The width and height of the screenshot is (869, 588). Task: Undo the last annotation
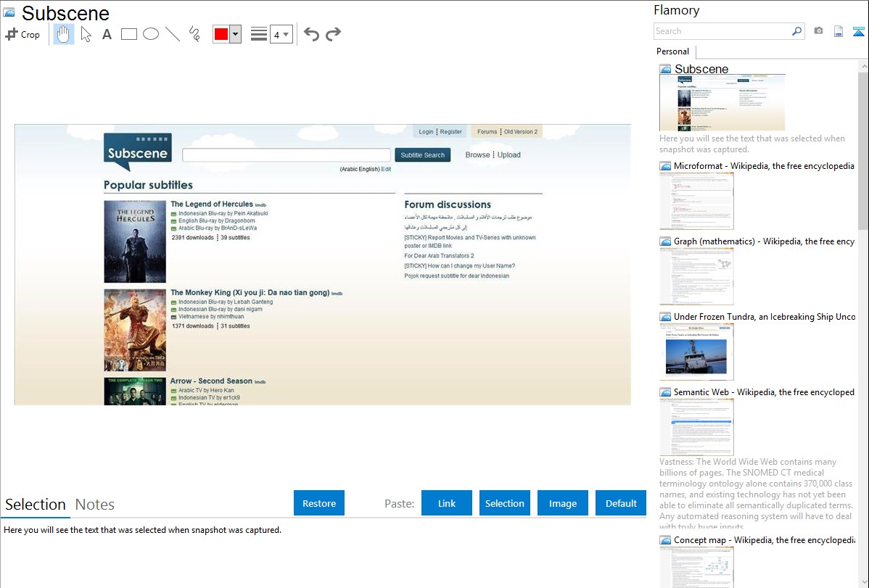point(311,34)
